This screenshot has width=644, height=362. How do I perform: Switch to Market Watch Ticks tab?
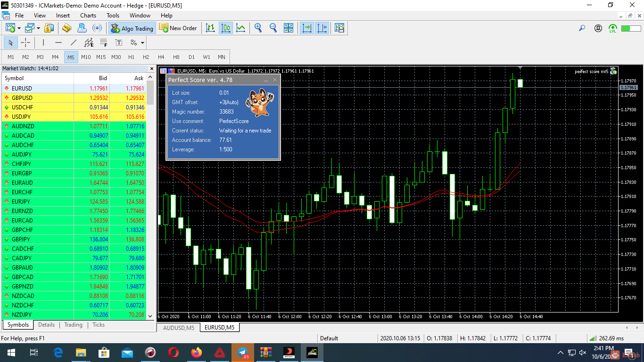tap(99, 325)
